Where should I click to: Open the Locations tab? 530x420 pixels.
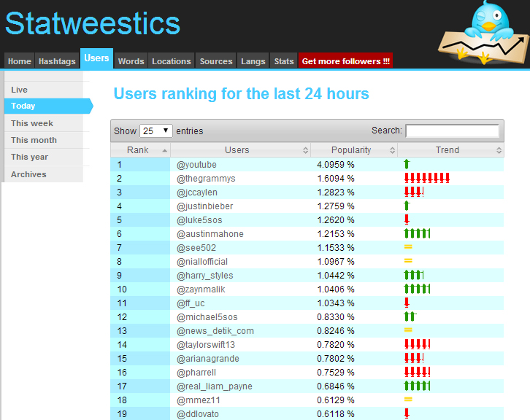pyautogui.click(x=172, y=61)
